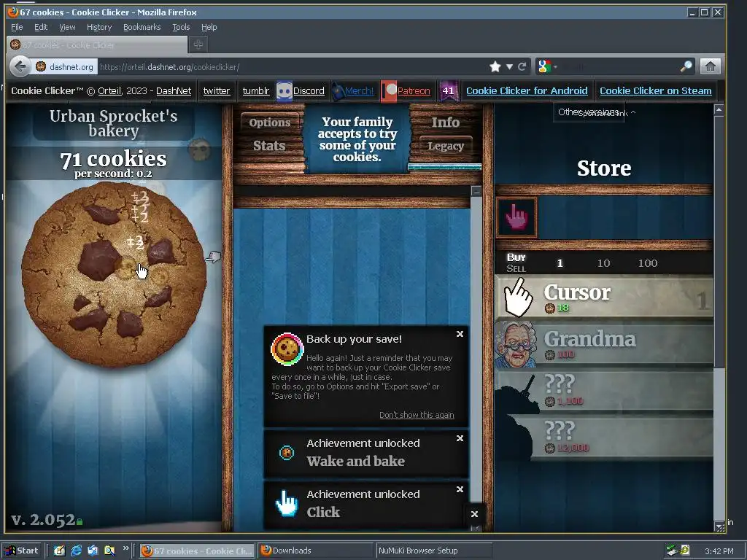Open the Legacy ascension button
The width and height of the screenshot is (747, 560).
[x=446, y=146]
